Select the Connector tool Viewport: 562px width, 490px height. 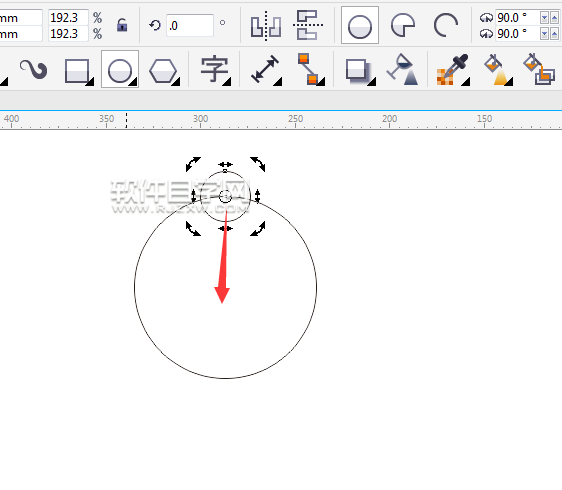pyautogui.click(x=310, y=69)
